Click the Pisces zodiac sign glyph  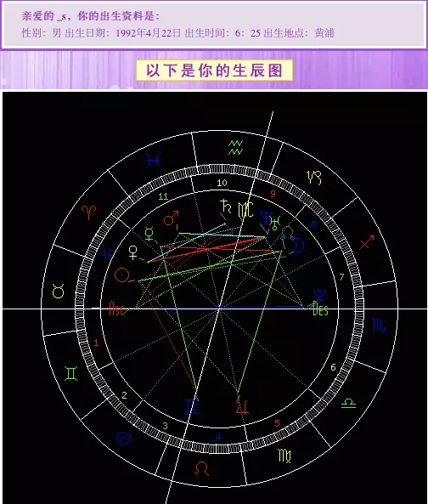[x=153, y=161]
